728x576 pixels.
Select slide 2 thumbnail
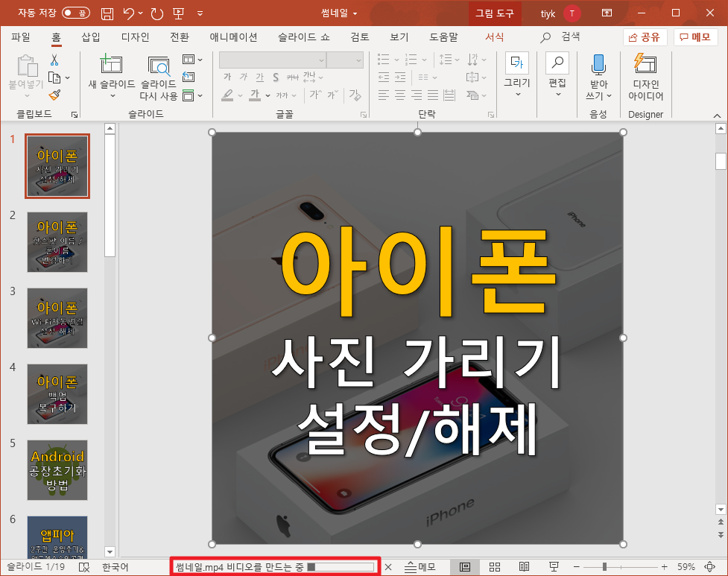pos(57,242)
